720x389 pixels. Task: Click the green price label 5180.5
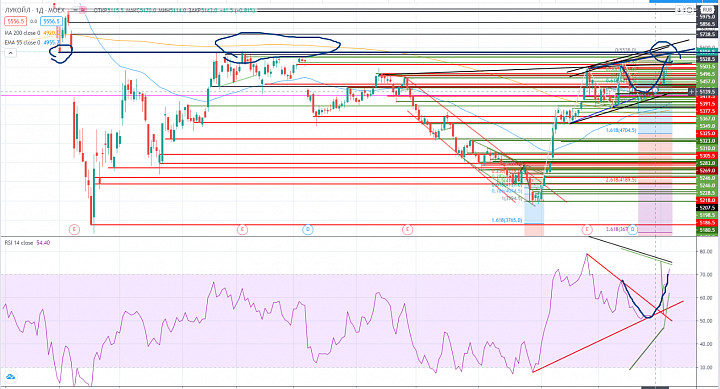(x=707, y=230)
